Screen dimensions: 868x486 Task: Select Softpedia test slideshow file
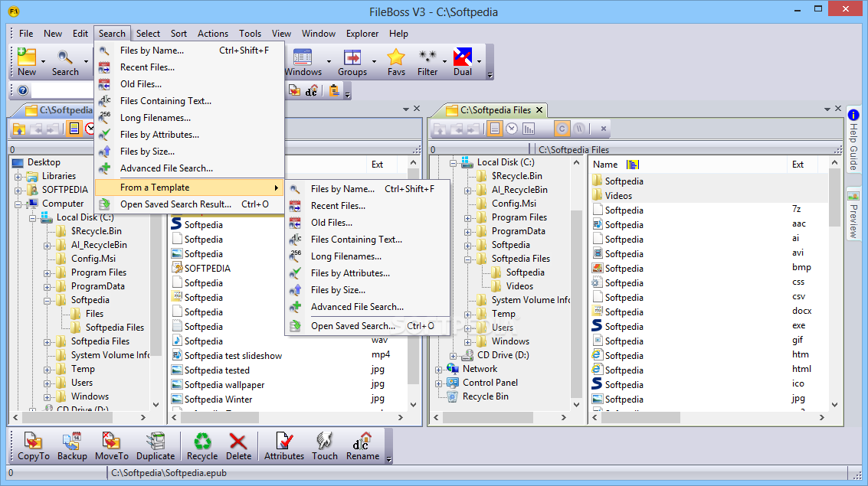(x=233, y=356)
